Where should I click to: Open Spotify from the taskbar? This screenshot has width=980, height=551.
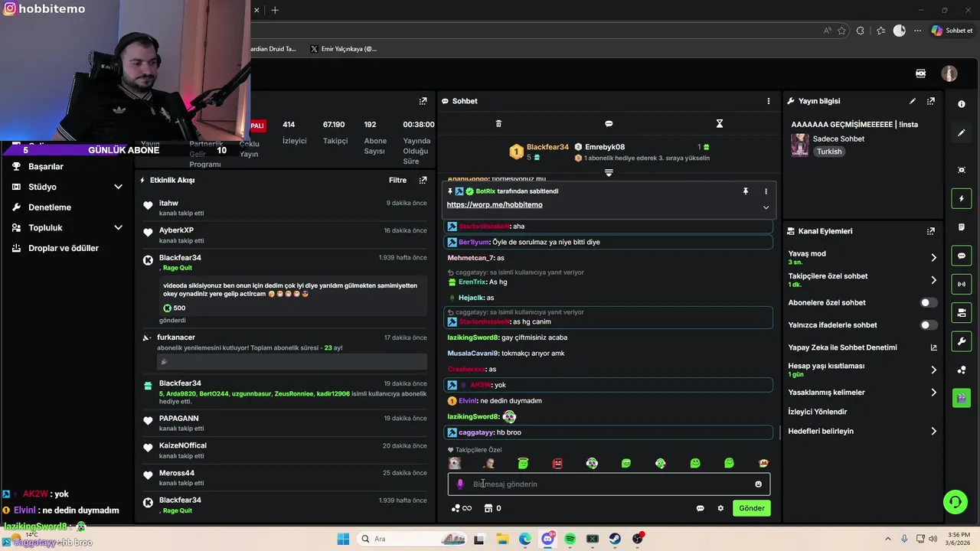click(570, 540)
